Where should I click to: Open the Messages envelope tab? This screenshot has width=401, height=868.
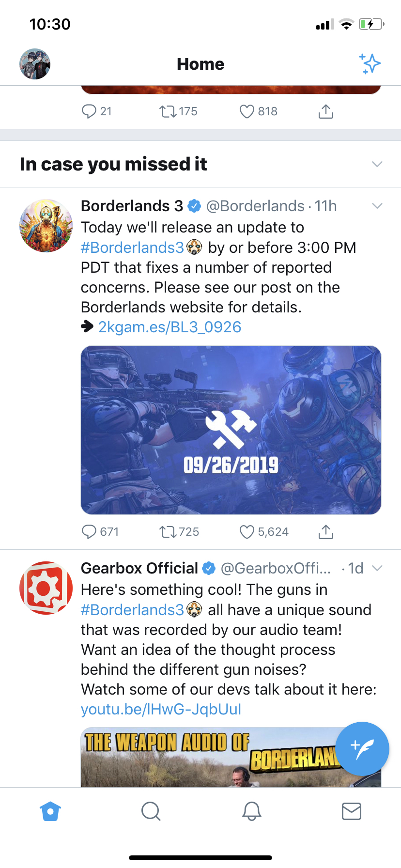(352, 811)
